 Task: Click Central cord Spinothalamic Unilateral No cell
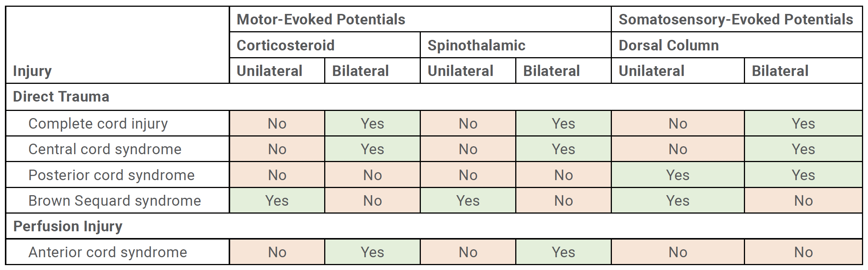click(468, 149)
